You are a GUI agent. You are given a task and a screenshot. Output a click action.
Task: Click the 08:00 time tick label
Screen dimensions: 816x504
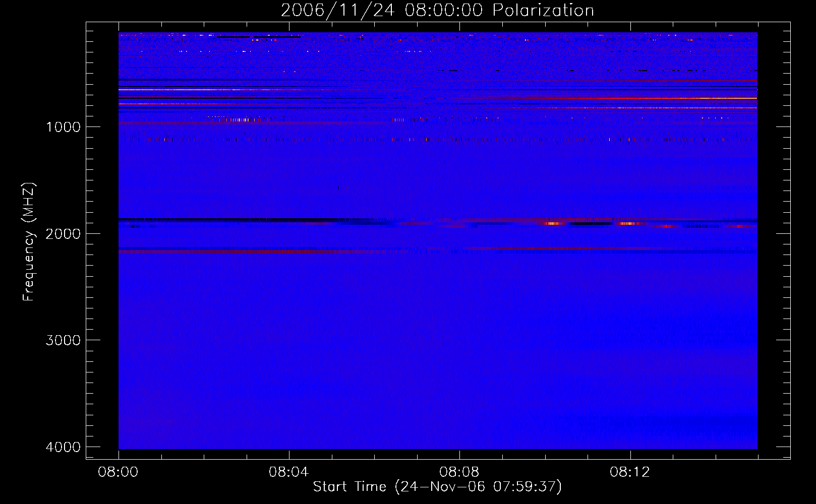[x=119, y=472]
